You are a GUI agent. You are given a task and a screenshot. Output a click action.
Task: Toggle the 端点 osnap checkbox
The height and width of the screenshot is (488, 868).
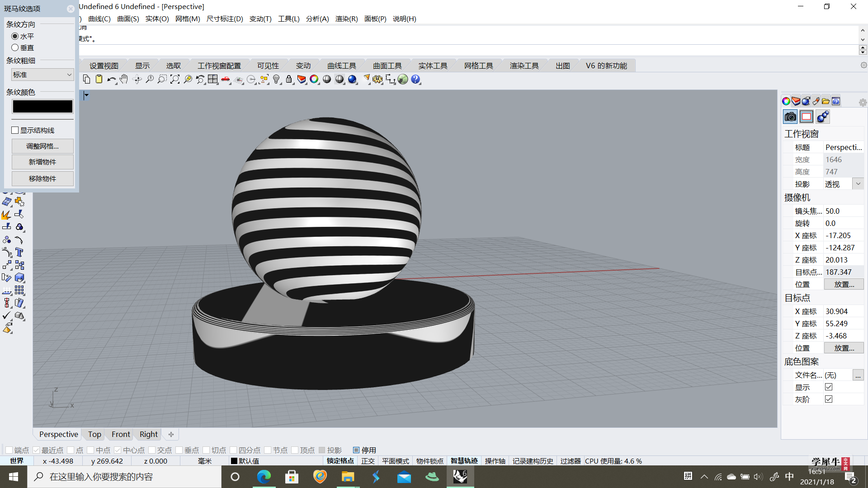click(9, 450)
